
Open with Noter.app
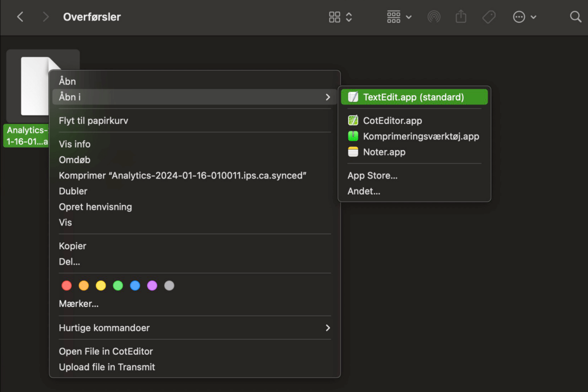(415, 152)
